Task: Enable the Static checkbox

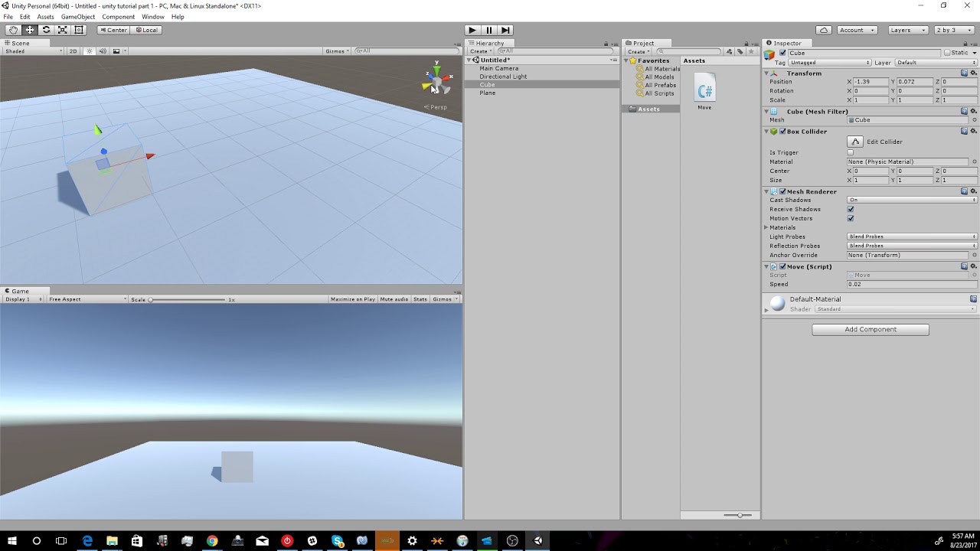Action: click(x=947, y=53)
